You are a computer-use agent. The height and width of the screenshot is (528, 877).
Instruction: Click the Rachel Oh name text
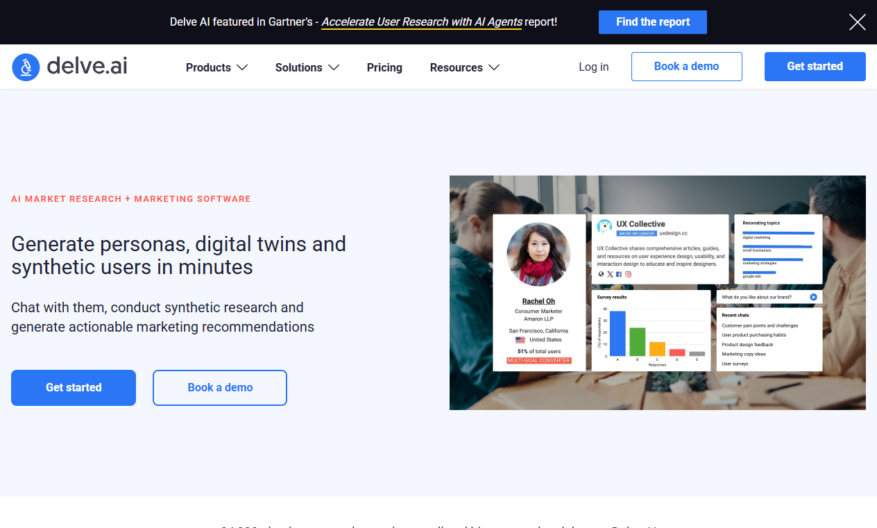pos(538,301)
